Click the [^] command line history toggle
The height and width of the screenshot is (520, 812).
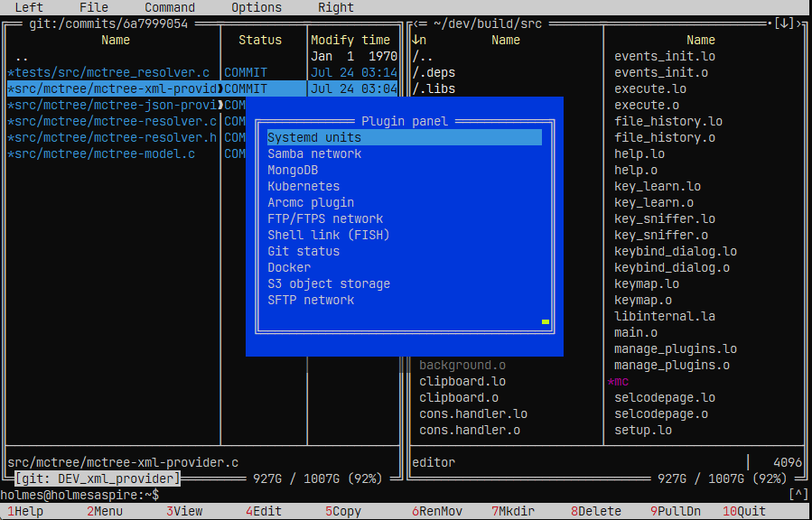click(798, 495)
